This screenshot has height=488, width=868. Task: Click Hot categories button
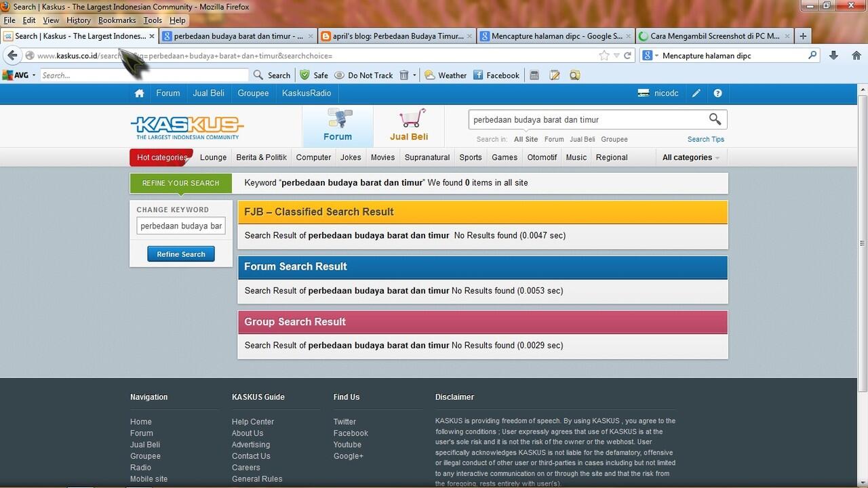click(161, 157)
